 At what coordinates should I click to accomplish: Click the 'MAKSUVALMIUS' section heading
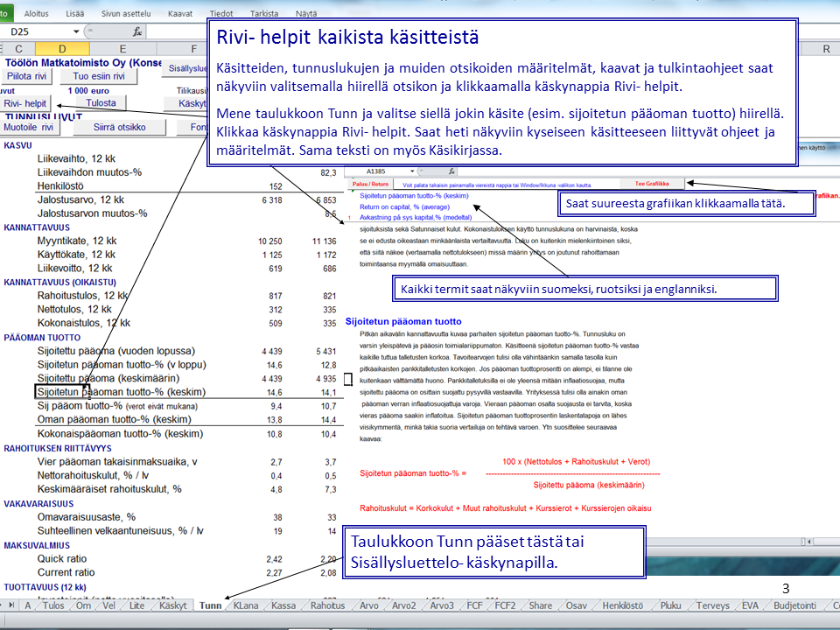(x=37, y=545)
